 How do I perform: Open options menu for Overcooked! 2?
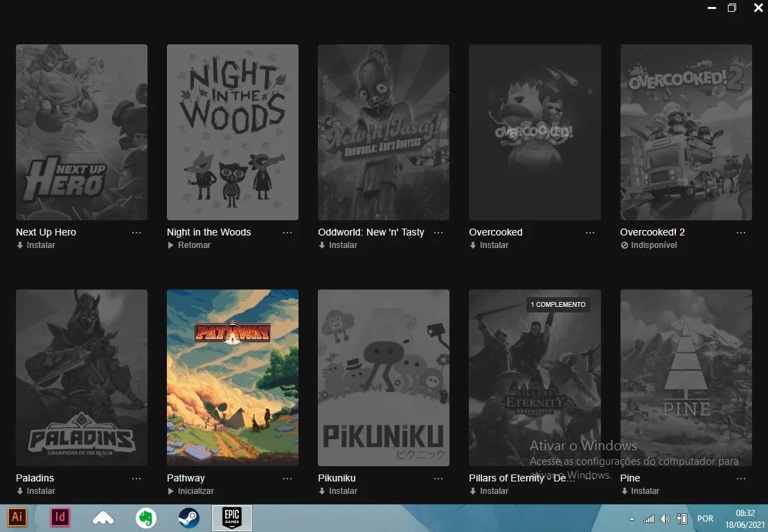(740, 233)
